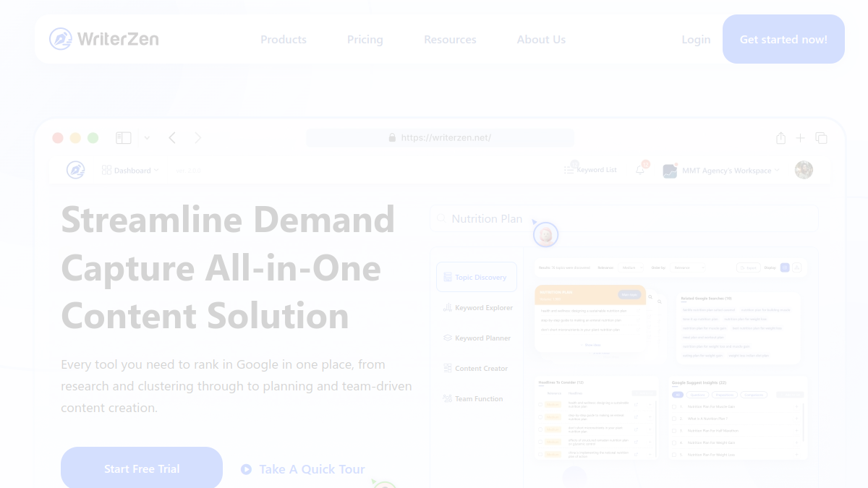
Task: Click the Nutrition Plan search field
Action: pos(624,218)
